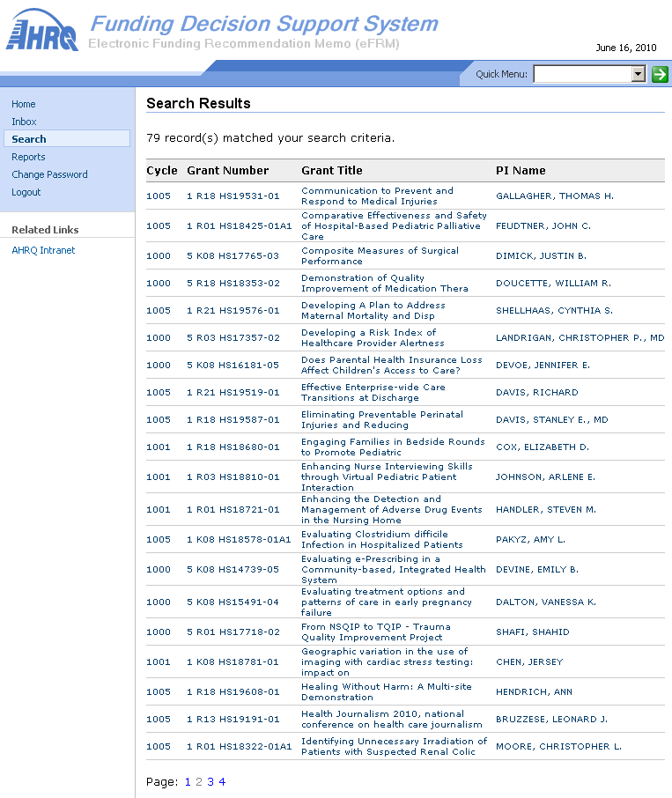
Task: Open From NSQIP to TQIP title
Action: pos(376,632)
